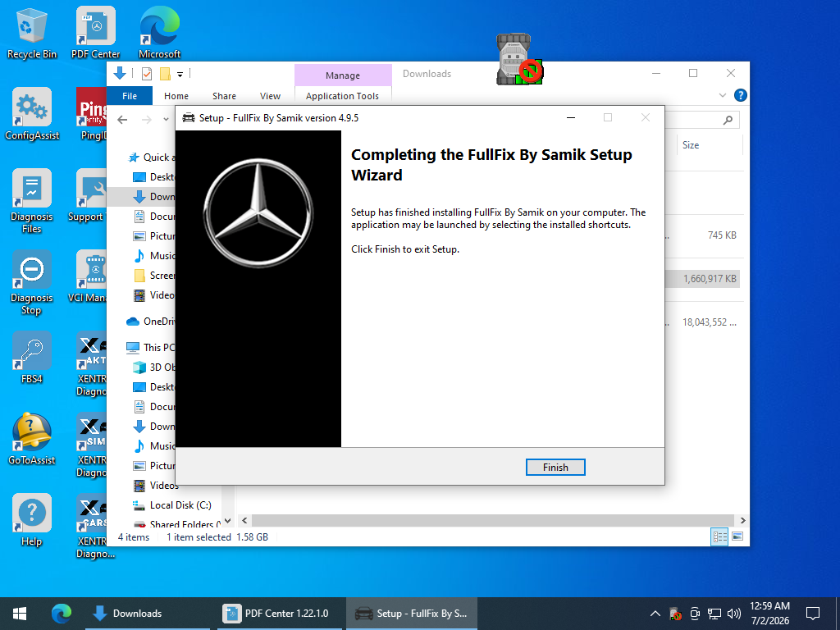Select OneDrive in navigation pane

click(151, 322)
